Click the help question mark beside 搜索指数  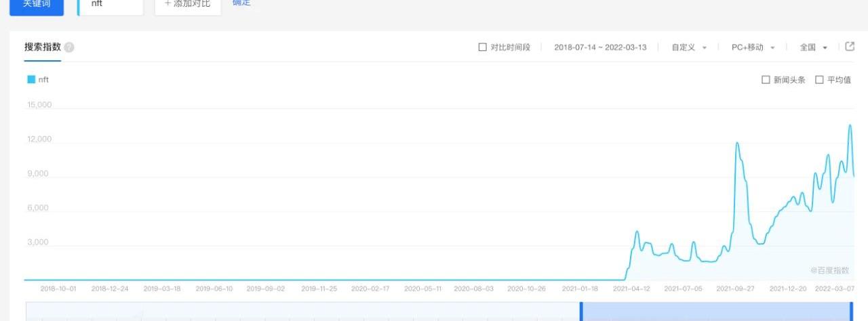[x=69, y=47]
